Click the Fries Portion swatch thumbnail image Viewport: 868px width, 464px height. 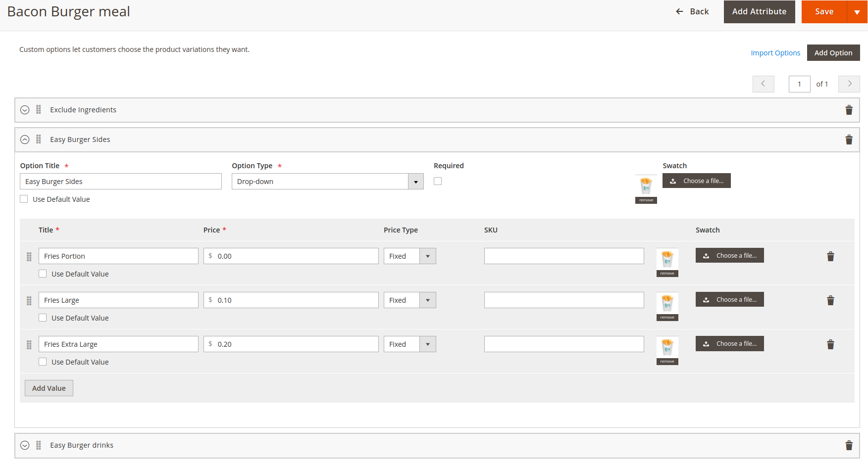click(x=667, y=259)
